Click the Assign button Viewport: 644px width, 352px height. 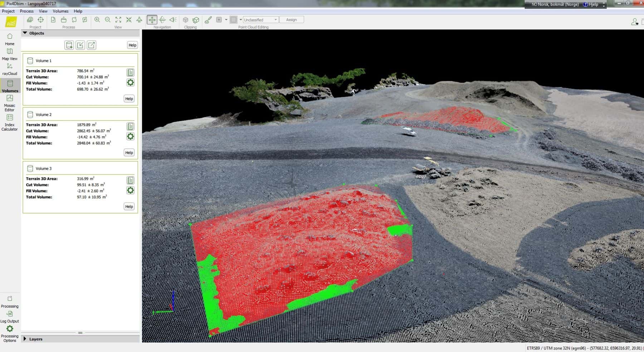291,20
